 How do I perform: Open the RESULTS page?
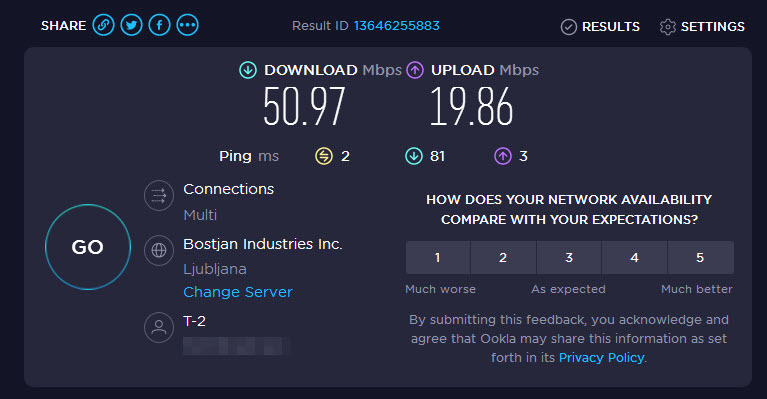pos(600,26)
